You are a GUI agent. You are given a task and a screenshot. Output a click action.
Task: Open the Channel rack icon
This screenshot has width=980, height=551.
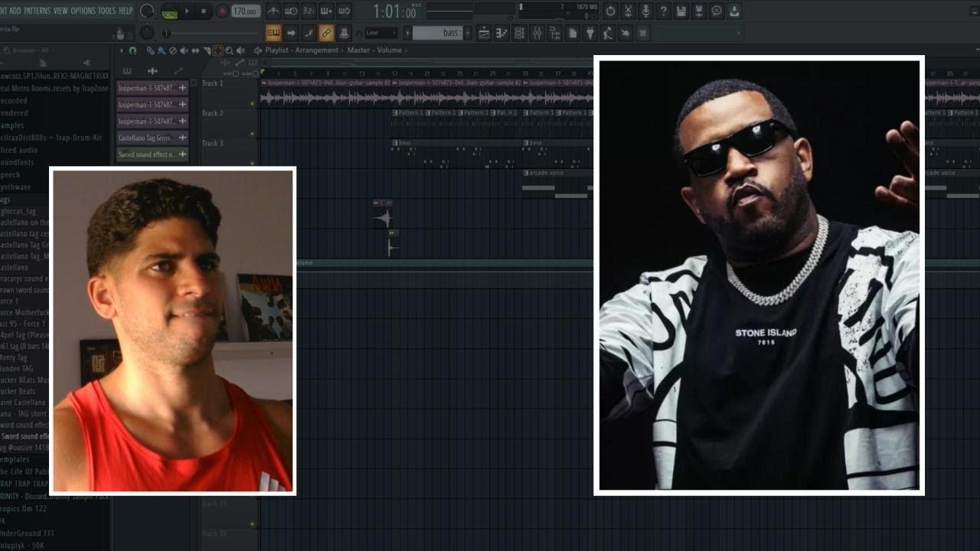pyautogui.click(x=520, y=33)
